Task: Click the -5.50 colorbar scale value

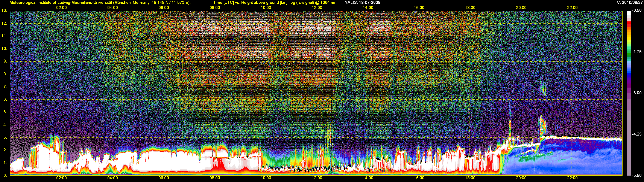Action: [637, 176]
